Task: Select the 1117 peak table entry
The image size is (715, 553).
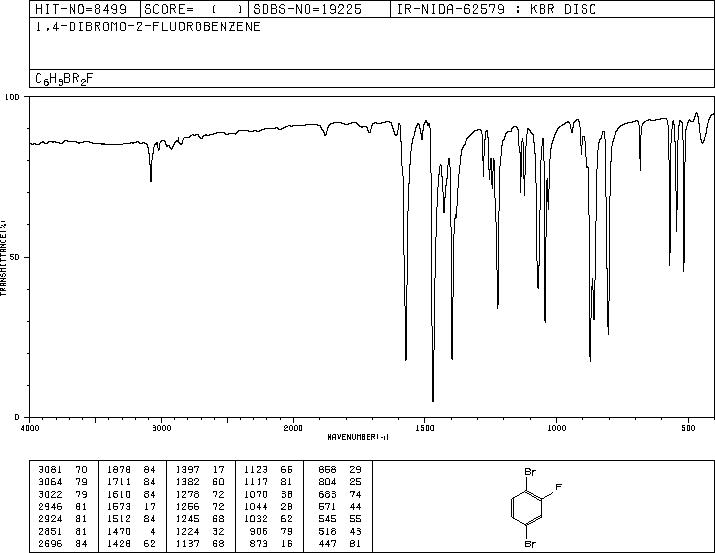Action: pyautogui.click(x=268, y=482)
